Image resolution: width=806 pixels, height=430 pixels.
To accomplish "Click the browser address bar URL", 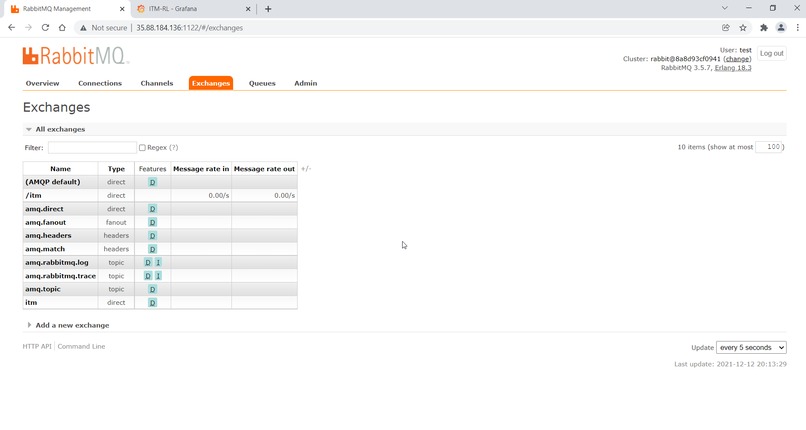I will point(189,28).
